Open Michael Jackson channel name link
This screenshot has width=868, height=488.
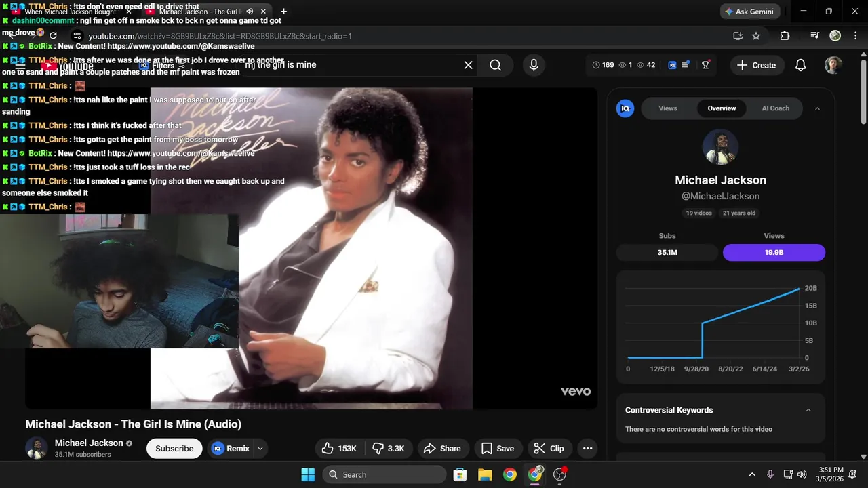[89, 443]
